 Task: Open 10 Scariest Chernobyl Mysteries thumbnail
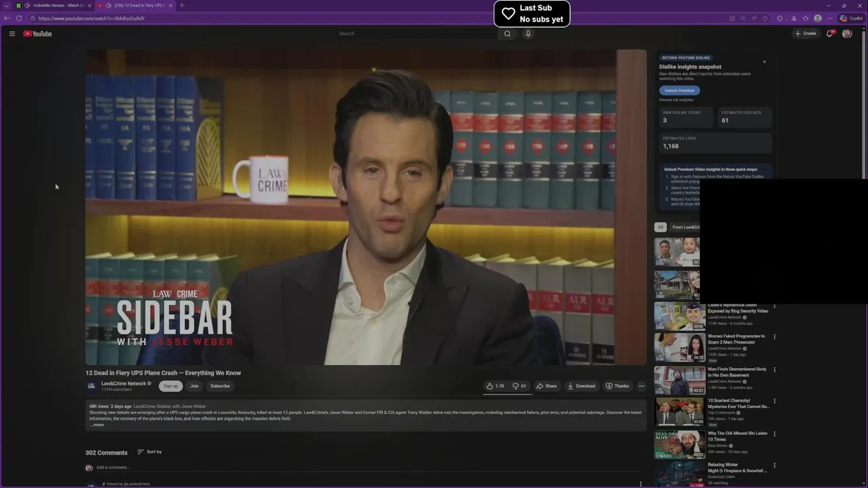tap(679, 411)
